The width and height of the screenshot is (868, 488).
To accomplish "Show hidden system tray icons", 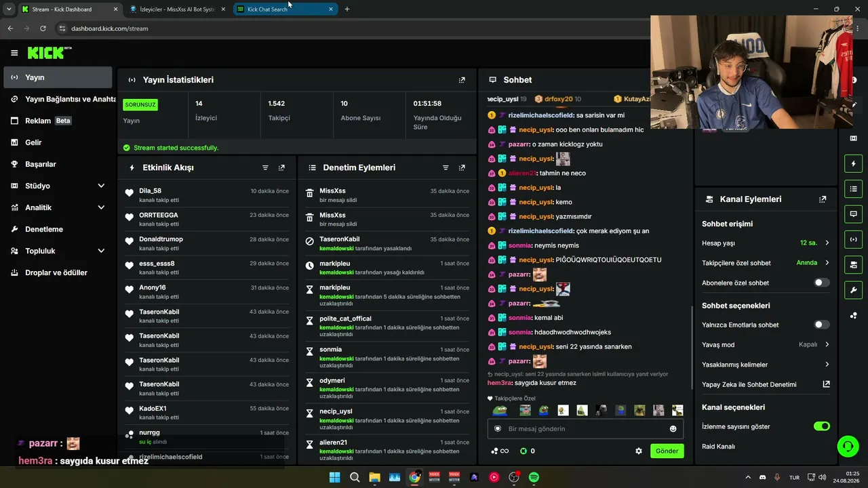I will (x=748, y=477).
